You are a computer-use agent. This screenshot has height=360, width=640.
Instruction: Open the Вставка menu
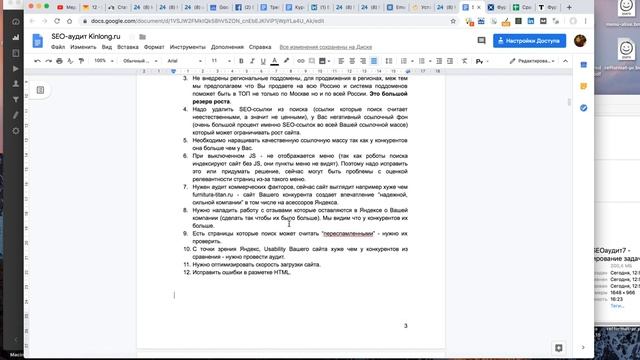128,47
